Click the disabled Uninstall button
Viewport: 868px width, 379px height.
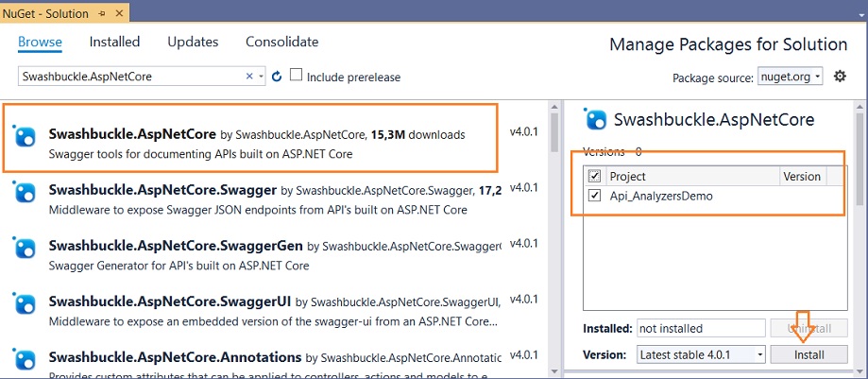point(808,328)
